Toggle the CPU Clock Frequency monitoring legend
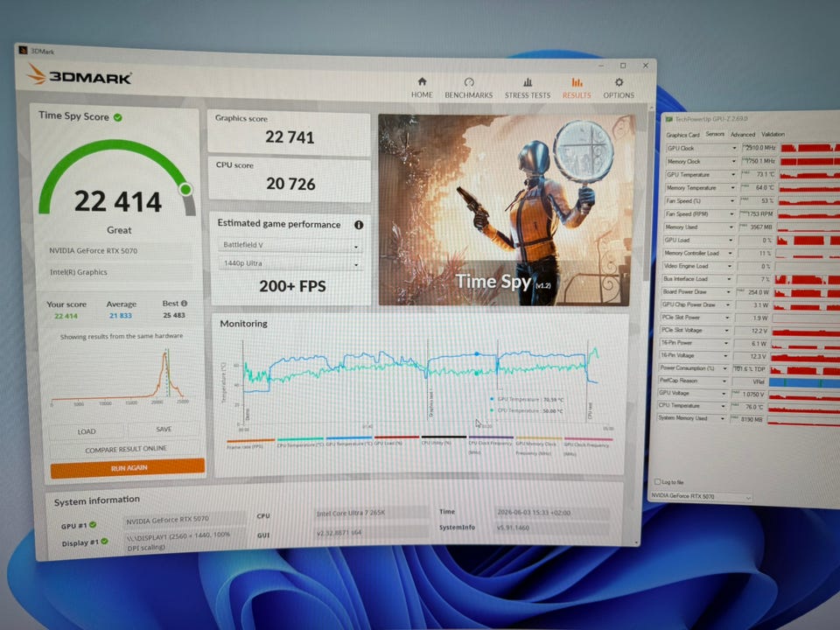Image resolution: width=840 pixels, height=630 pixels. 491,444
